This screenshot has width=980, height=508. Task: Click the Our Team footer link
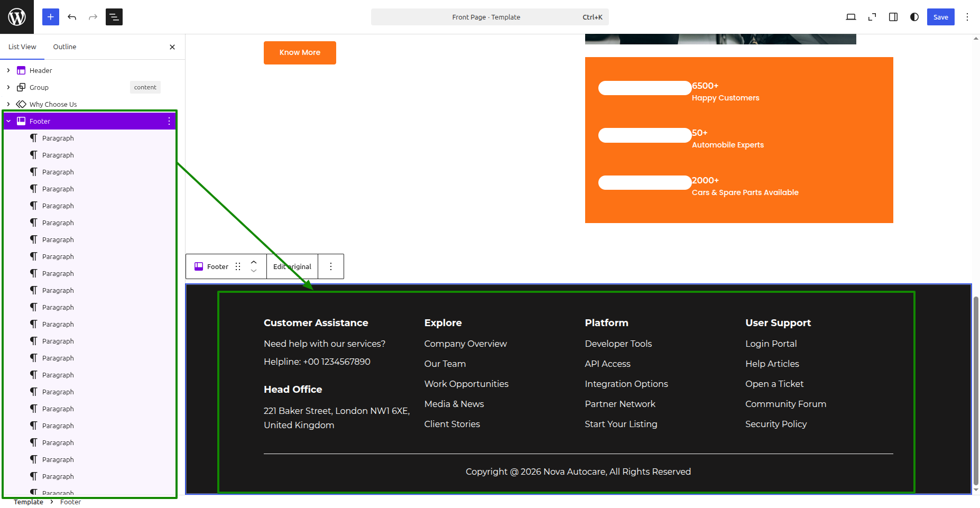(x=445, y=364)
